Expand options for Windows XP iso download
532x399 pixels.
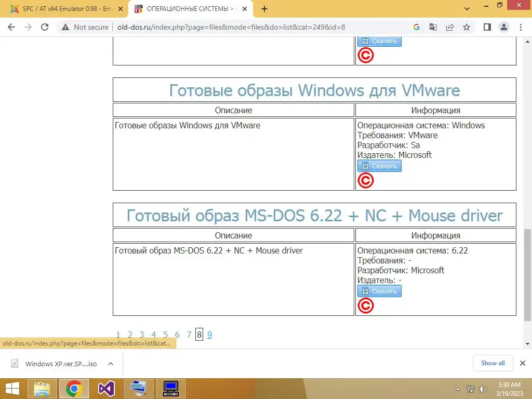click(111, 364)
